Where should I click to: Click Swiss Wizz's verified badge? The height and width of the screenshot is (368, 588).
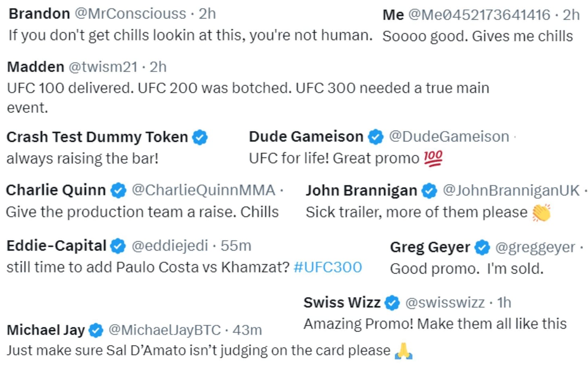(392, 303)
